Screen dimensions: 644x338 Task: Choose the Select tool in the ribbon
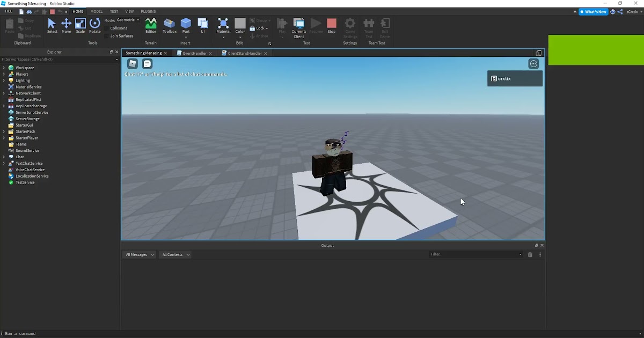click(x=52, y=26)
